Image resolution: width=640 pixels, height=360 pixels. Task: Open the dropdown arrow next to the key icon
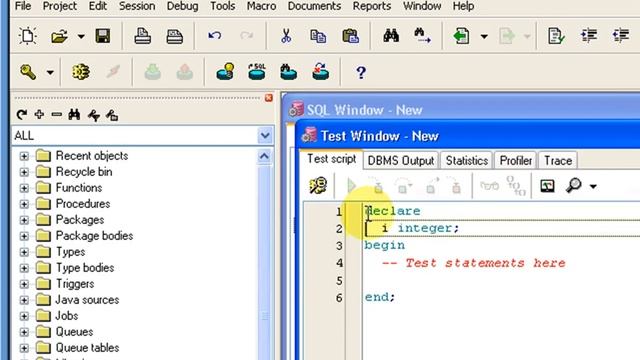click(x=50, y=73)
